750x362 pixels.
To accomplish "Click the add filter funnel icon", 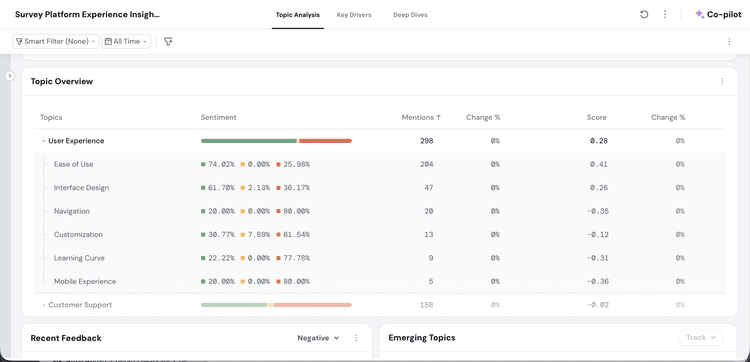I will pyautogui.click(x=168, y=42).
